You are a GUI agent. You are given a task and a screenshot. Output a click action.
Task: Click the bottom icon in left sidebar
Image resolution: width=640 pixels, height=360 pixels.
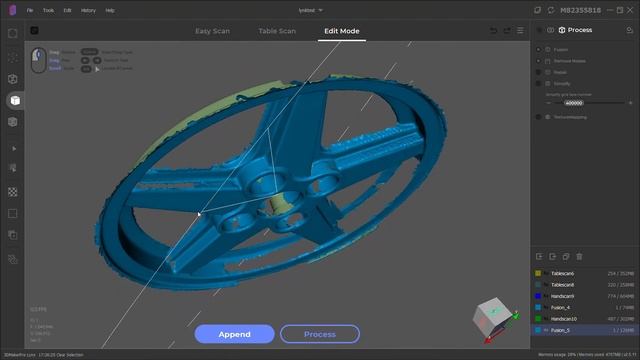pyautogui.click(x=13, y=259)
